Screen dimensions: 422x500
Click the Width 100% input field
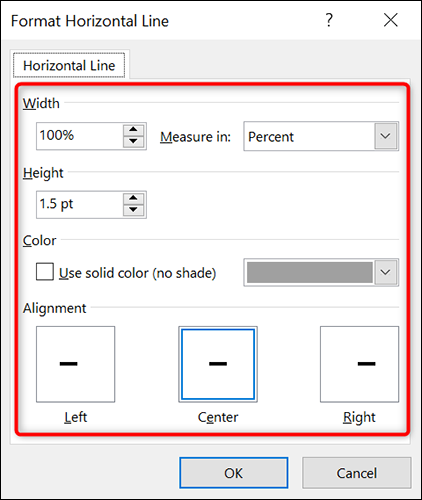(80, 136)
